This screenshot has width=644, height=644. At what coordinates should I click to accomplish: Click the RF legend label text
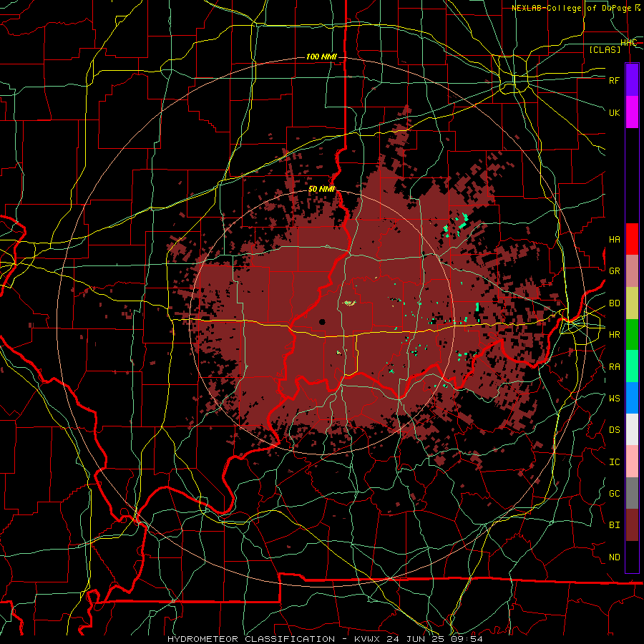pyautogui.click(x=614, y=80)
